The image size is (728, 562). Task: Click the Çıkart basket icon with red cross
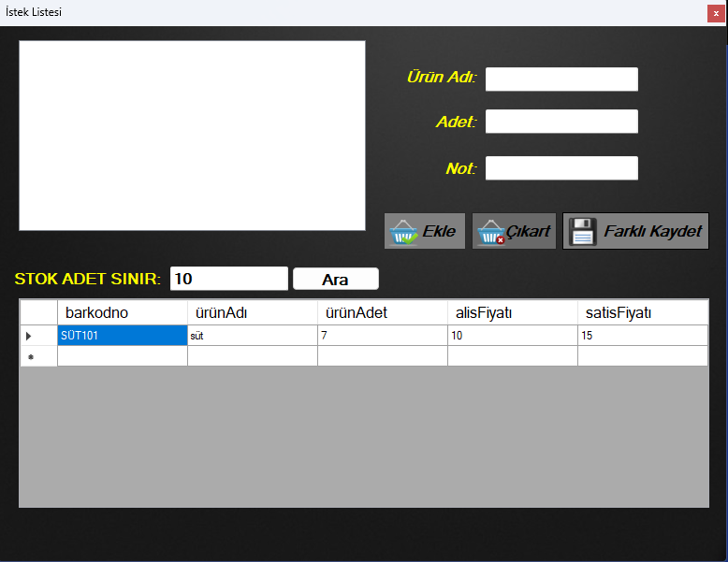point(490,232)
